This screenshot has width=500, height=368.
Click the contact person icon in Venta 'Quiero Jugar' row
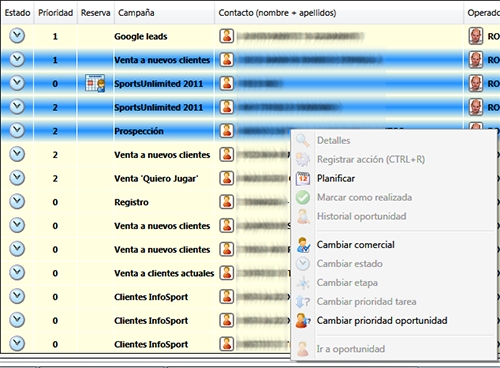point(227,178)
